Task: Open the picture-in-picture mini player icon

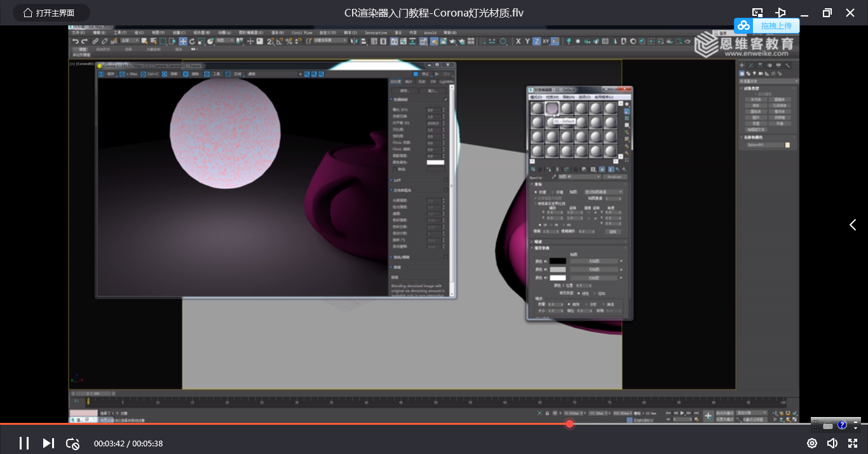Action: click(x=757, y=13)
